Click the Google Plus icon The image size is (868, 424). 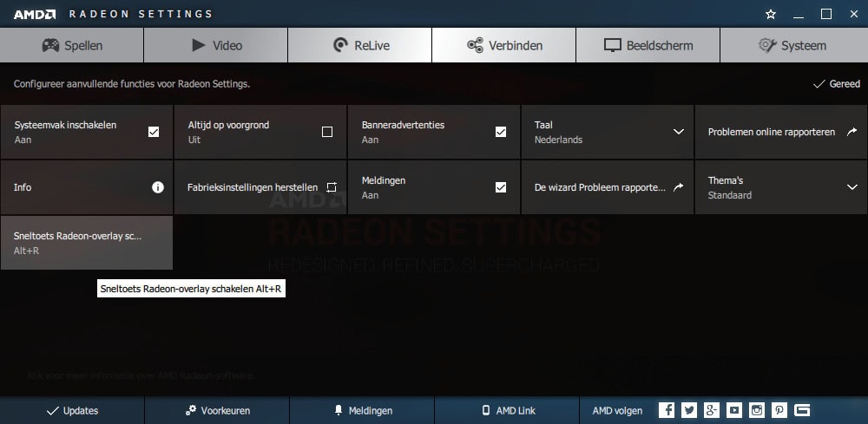tap(712, 410)
